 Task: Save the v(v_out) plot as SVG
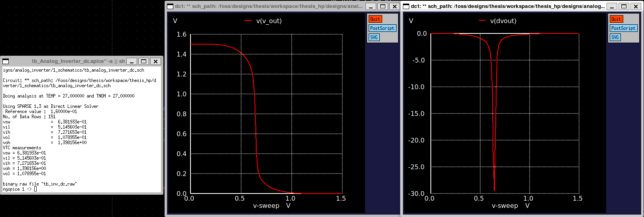pos(374,37)
